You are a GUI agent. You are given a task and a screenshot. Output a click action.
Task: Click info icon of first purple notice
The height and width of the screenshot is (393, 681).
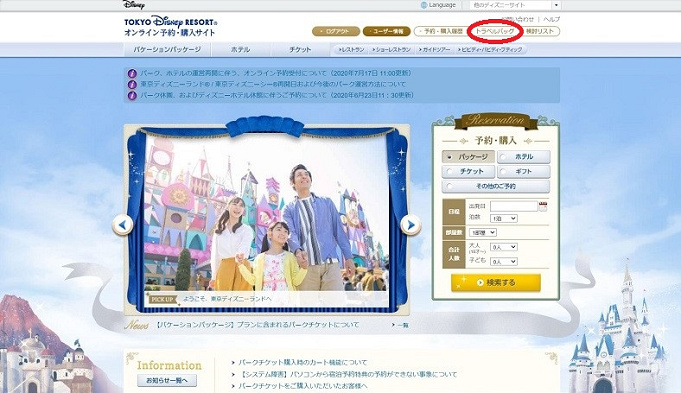point(132,73)
